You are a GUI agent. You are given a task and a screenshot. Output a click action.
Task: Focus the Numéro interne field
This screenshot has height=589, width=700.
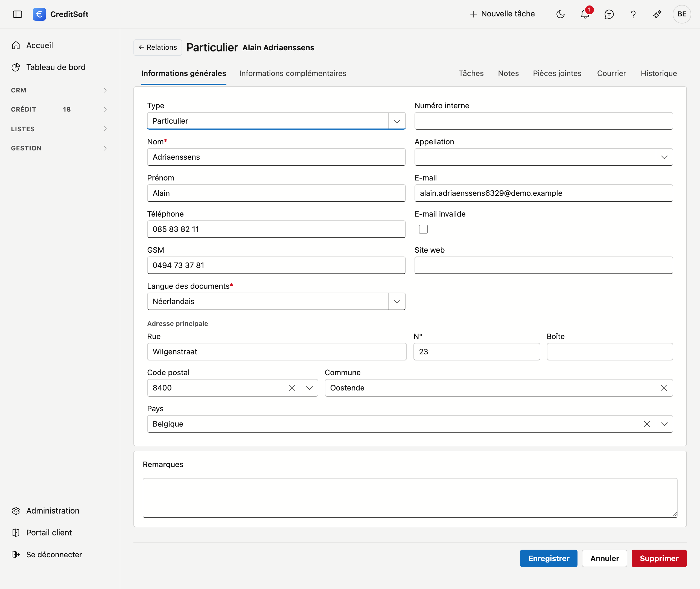click(x=543, y=121)
